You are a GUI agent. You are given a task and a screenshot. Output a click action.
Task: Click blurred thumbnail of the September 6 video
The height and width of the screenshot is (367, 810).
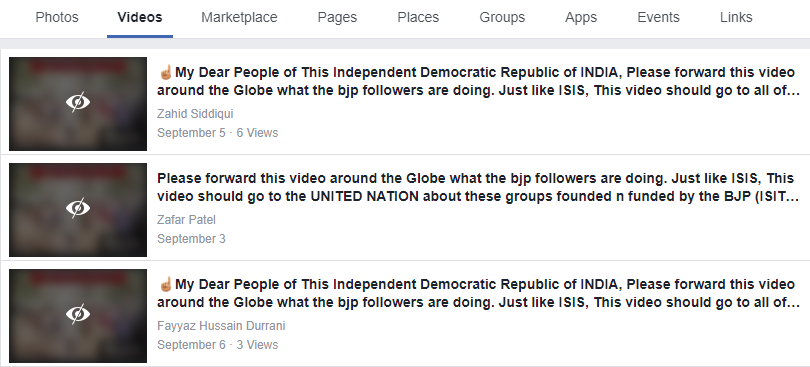(x=78, y=315)
